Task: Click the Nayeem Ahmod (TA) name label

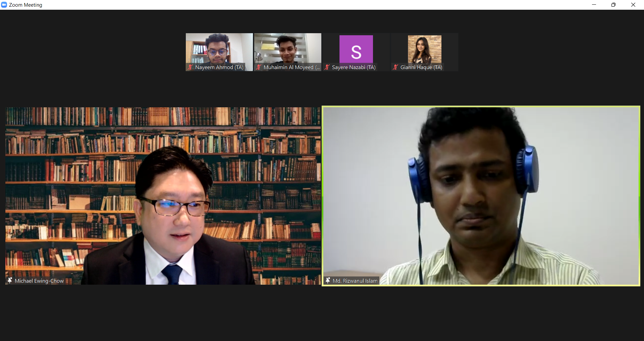Action: (219, 67)
